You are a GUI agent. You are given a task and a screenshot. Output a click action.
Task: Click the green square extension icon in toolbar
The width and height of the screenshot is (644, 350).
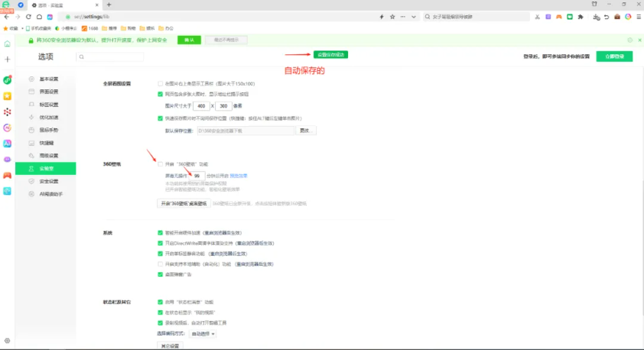pyautogui.click(x=570, y=17)
